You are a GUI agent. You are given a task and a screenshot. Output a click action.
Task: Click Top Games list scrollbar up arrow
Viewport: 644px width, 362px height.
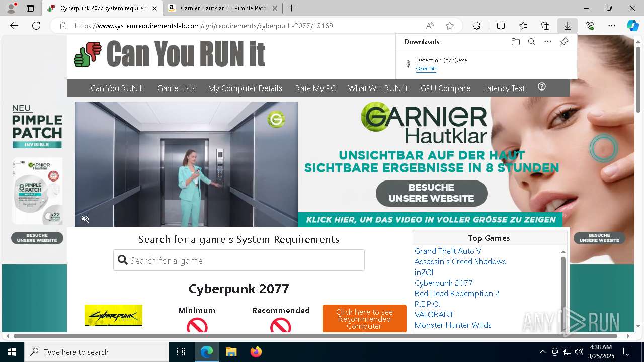(x=563, y=251)
